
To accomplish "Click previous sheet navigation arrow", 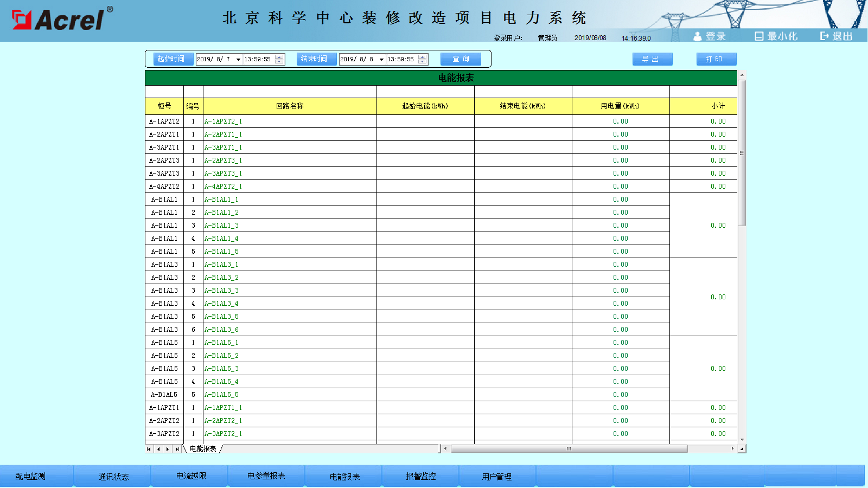I will pos(158,449).
